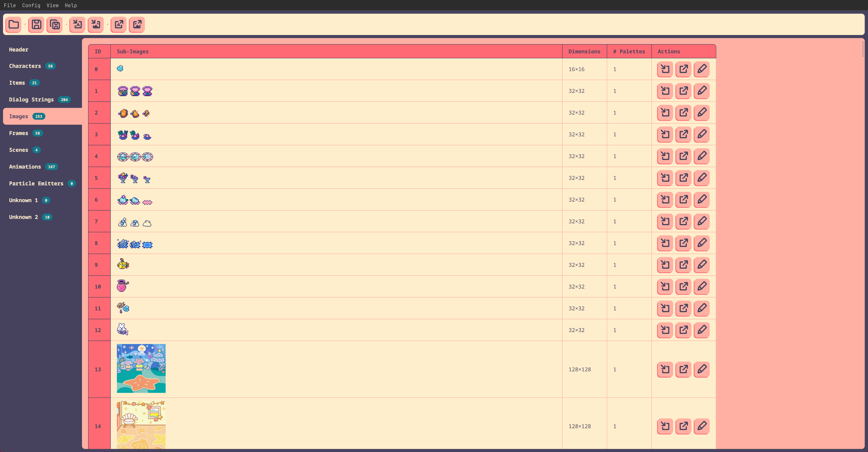Viewport: 868px width, 452px height.
Task: Click the 16×16 dimensions cell
Action: 585,69
